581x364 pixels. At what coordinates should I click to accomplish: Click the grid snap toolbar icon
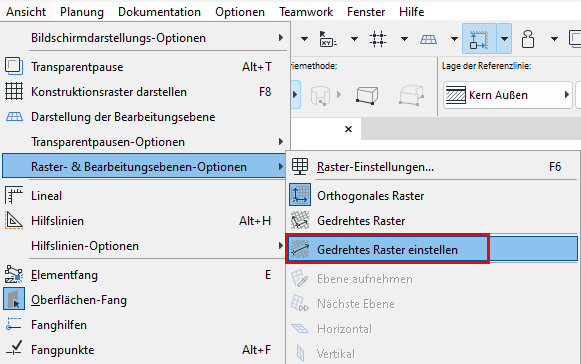378,39
